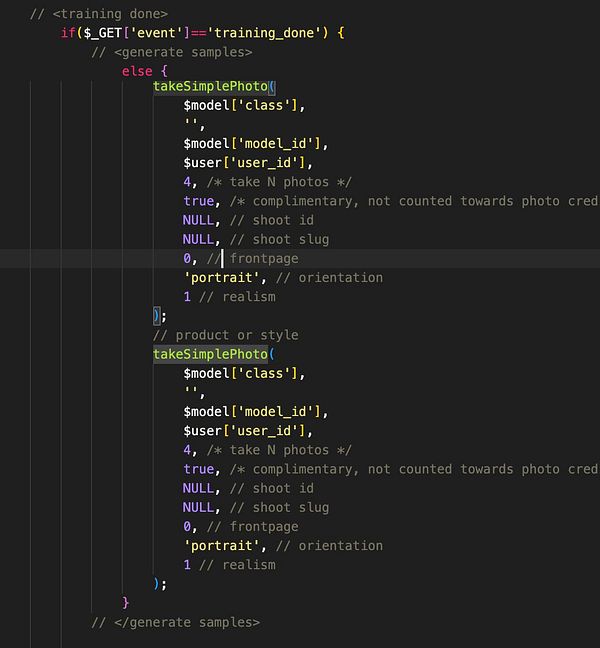Viewport: 600px width, 648px height.
Task: Click "true" in first takeSimplePhoto call
Action: 199,201
